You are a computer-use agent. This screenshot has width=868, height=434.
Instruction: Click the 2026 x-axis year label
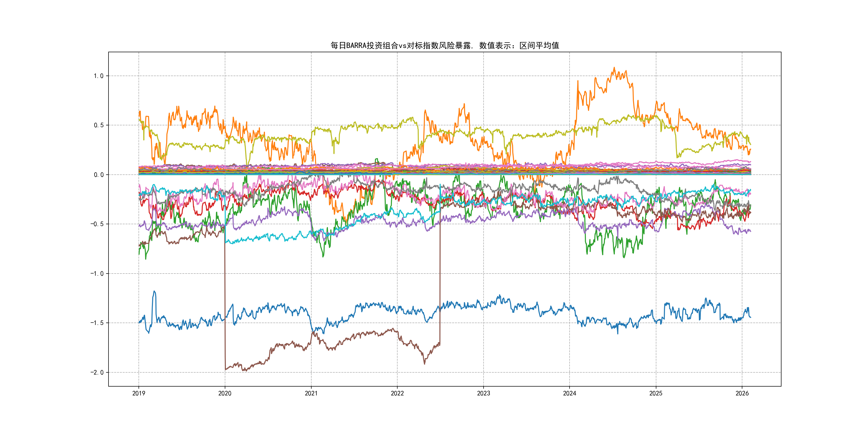tap(742, 393)
